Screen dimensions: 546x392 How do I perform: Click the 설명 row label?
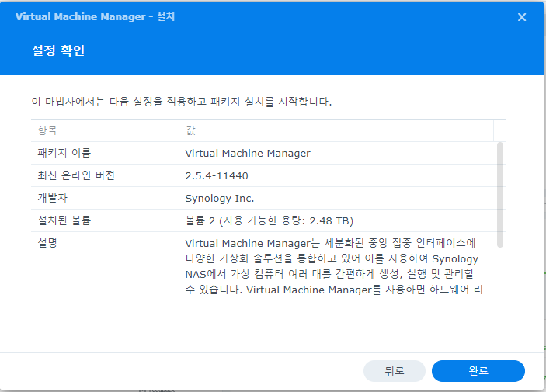click(x=47, y=243)
